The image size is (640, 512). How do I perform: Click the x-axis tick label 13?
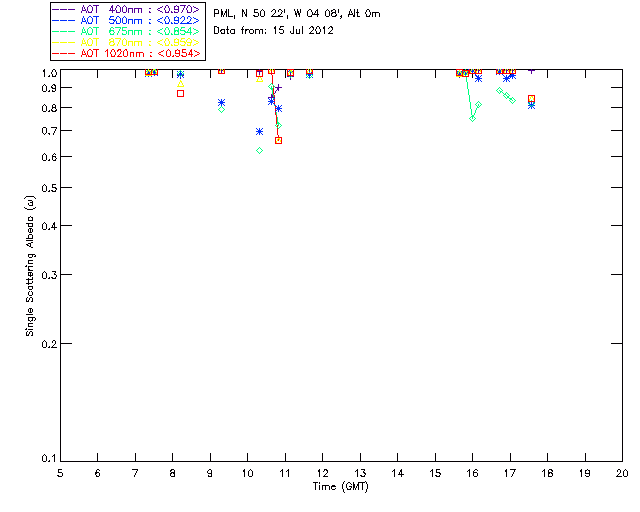[x=360, y=473]
